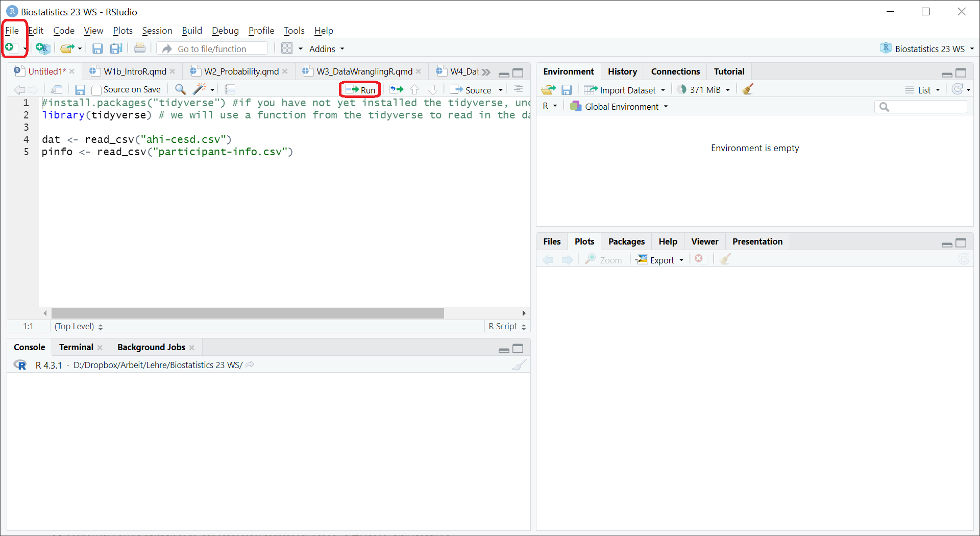The width and height of the screenshot is (980, 536).
Task: Click the Compile Report notebook icon
Action: (230, 90)
